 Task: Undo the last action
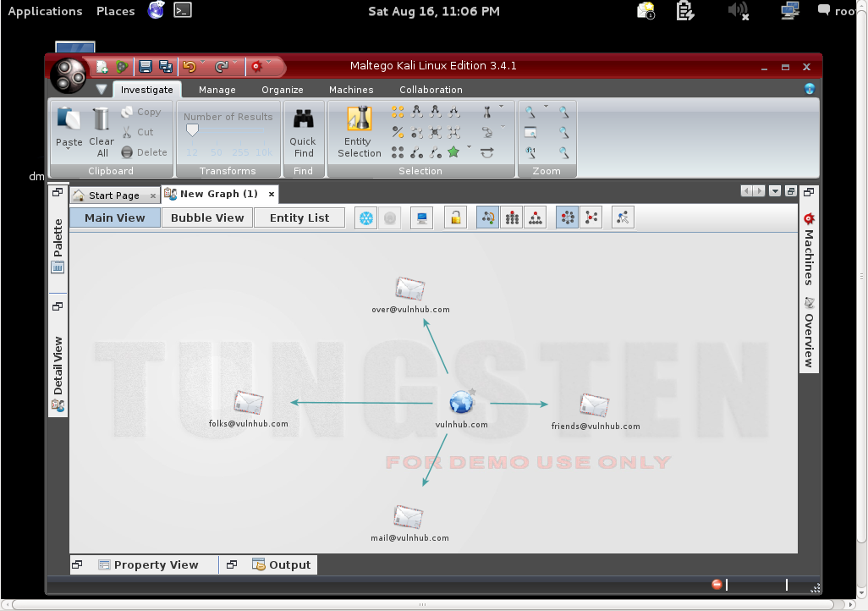point(190,67)
